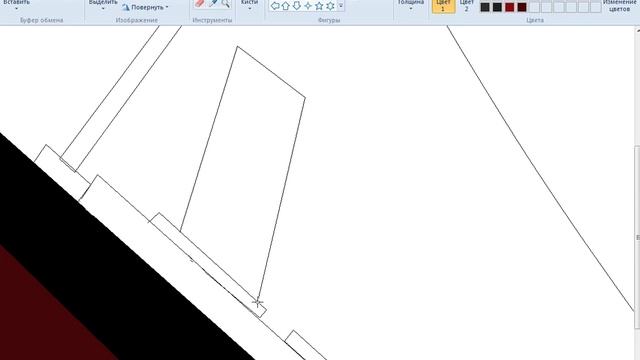Choose the bright red custom swatch
Viewport: 640px width, 360px height.
[x=509, y=7]
